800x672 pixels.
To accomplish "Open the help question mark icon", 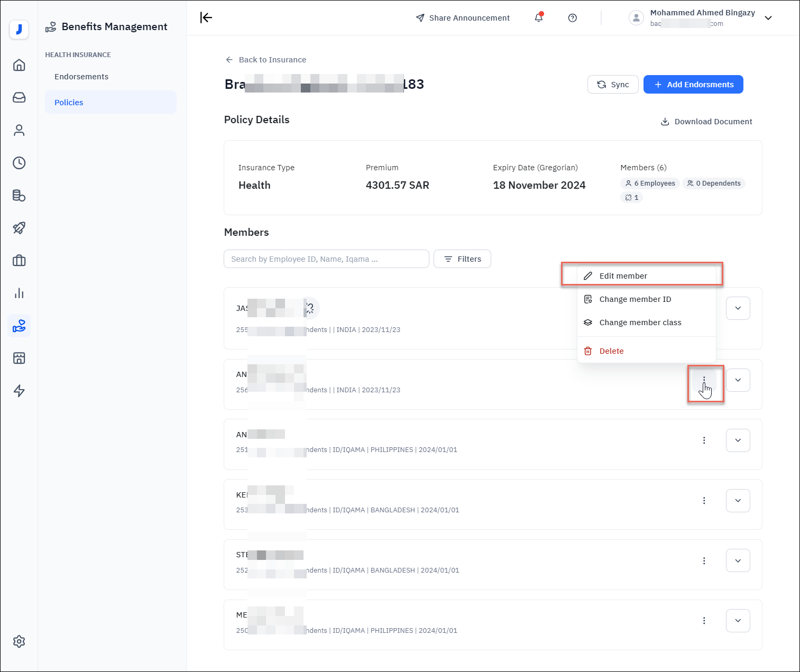I will click(572, 18).
